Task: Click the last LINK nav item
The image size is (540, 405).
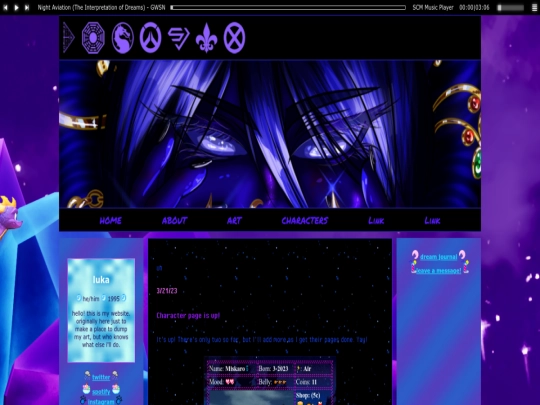Action: coord(432,220)
